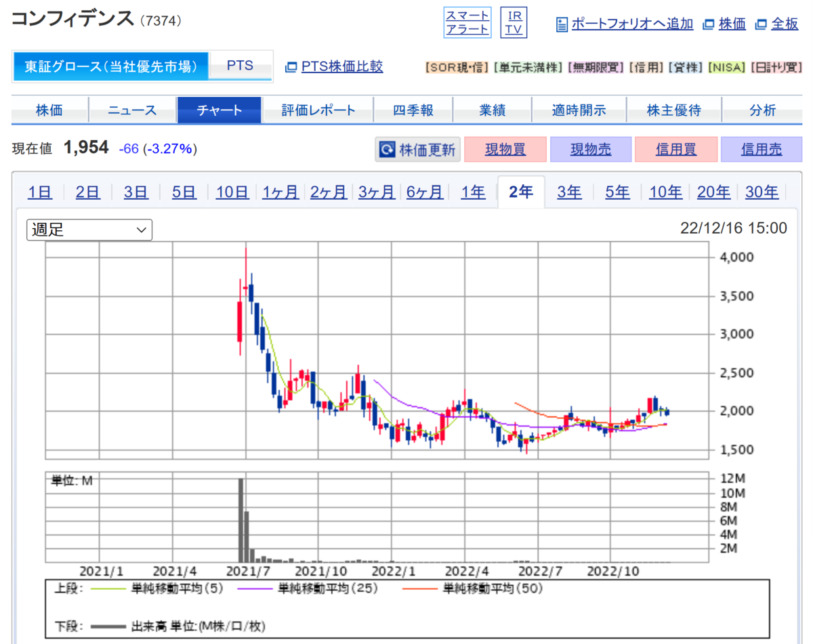Click the -66 (-3.27%) change value
Image resolution: width=813 pixels, height=644 pixels.
coord(158,149)
